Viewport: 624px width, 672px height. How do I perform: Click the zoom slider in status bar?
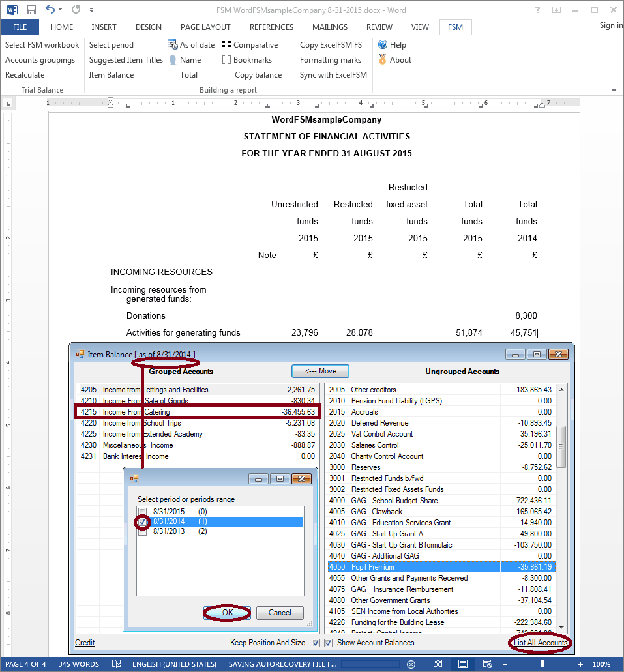(542, 664)
